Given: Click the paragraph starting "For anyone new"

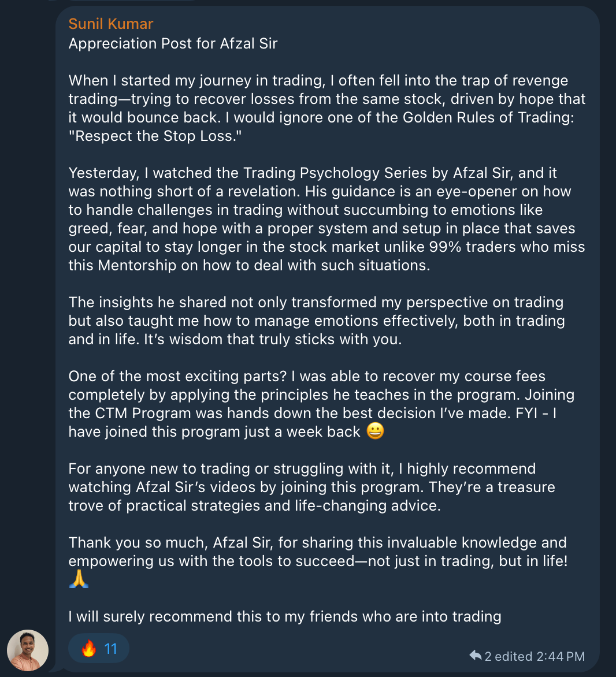Looking at the screenshot, I should [x=311, y=487].
